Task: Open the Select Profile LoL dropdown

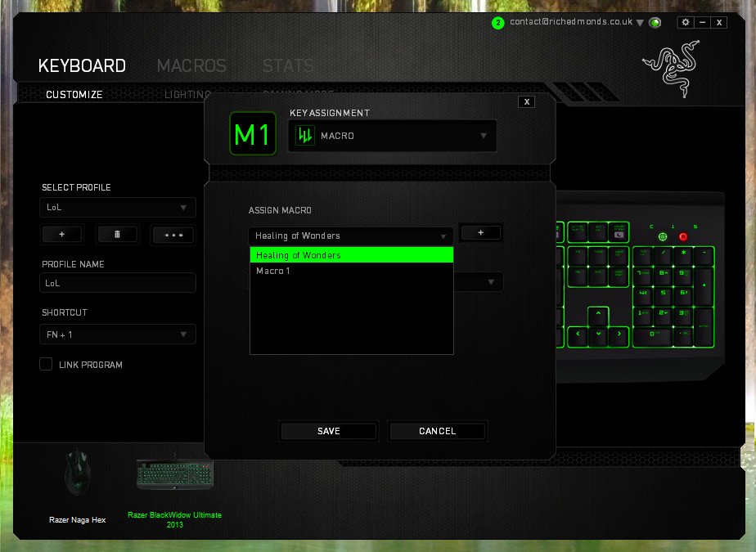Action: point(118,207)
